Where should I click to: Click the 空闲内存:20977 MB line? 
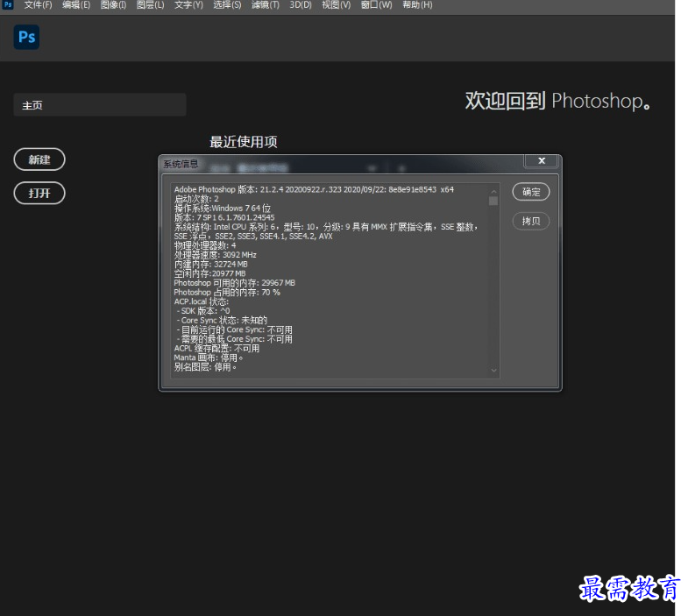click(x=209, y=273)
